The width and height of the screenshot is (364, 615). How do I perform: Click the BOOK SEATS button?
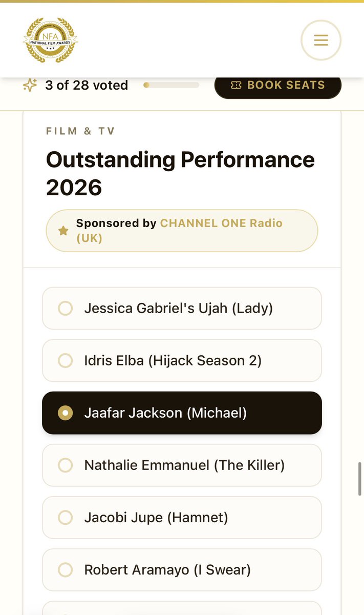click(278, 85)
